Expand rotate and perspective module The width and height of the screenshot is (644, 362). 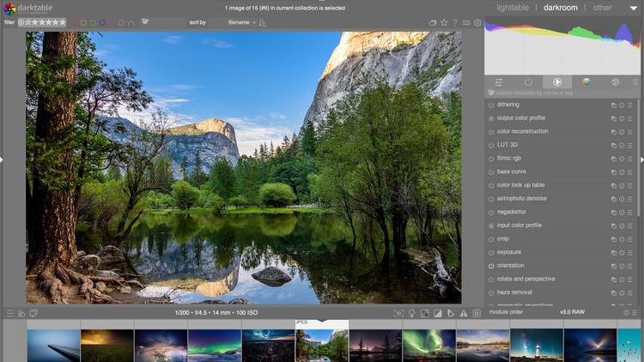click(x=526, y=279)
